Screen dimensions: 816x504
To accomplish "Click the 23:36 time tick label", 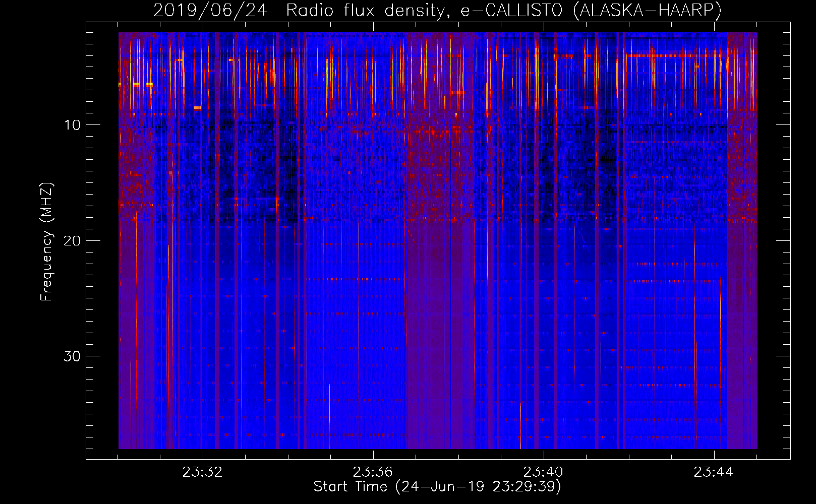I will [x=373, y=472].
